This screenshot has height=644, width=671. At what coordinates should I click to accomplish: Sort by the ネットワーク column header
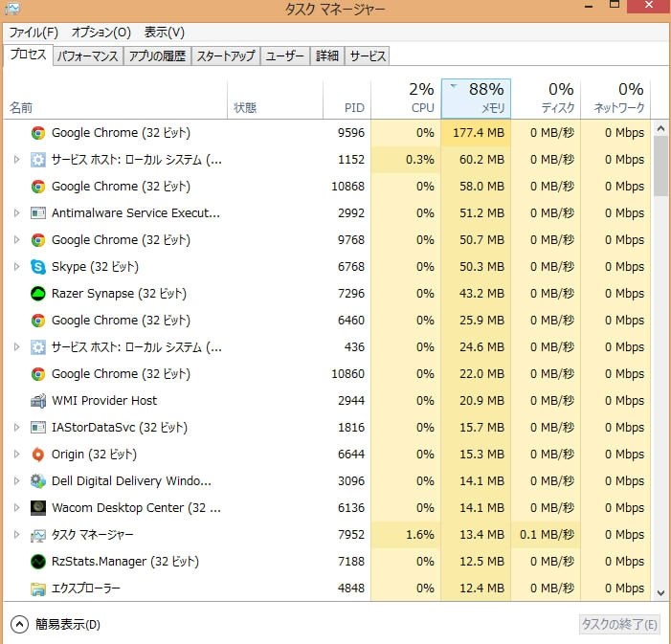[x=615, y=99]
